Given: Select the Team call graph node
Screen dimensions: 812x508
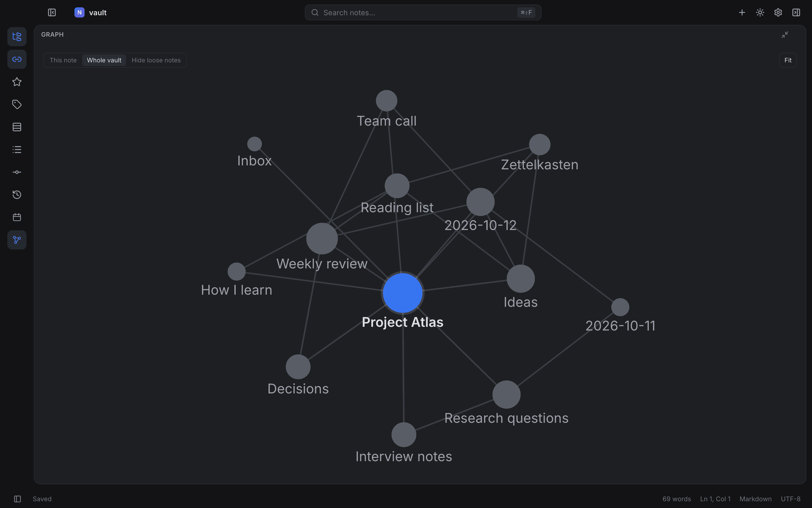Looking at the screenshot, I should (x=387, y=101).
